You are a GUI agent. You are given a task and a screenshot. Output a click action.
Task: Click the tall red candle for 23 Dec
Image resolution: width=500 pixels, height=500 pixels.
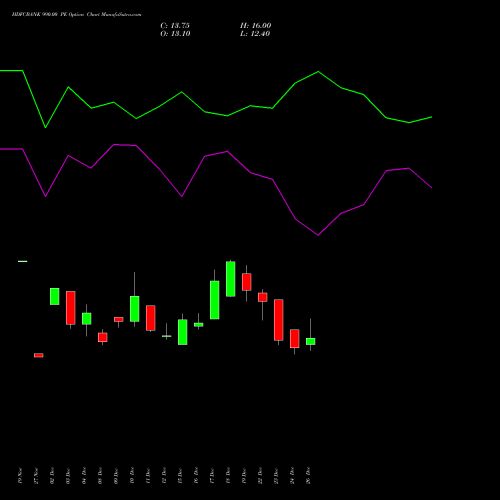(279, 320)
